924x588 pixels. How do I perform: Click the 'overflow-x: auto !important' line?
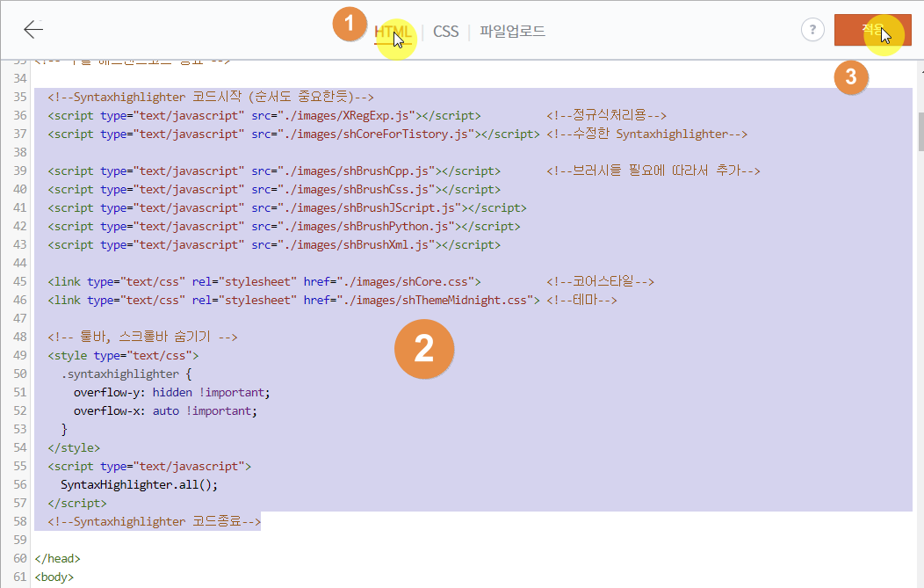165,411
